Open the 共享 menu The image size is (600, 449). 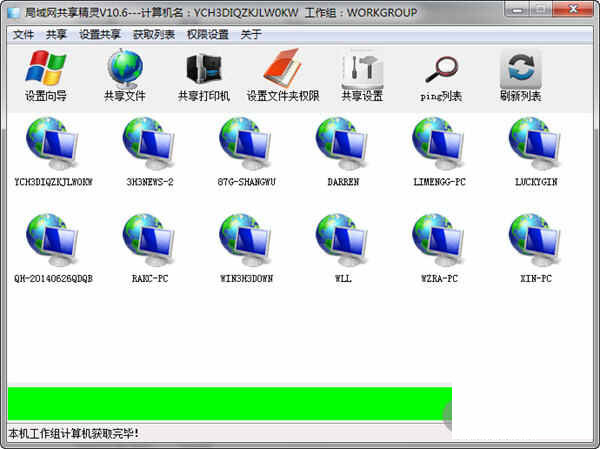[x=56, y=34]
